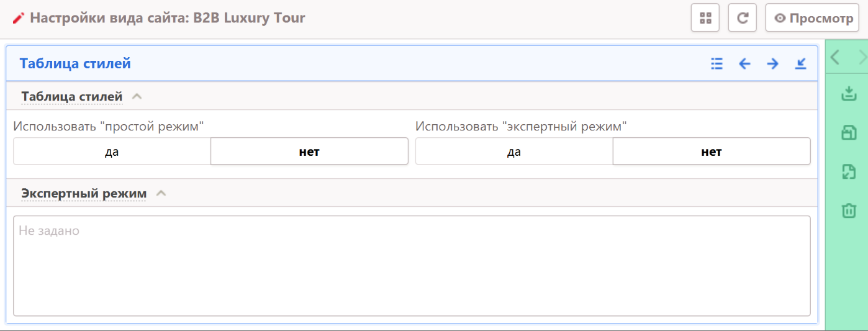Open the section list icon in panel header
The width and height of the screenshot is (868, 331).
click(717, 63)
